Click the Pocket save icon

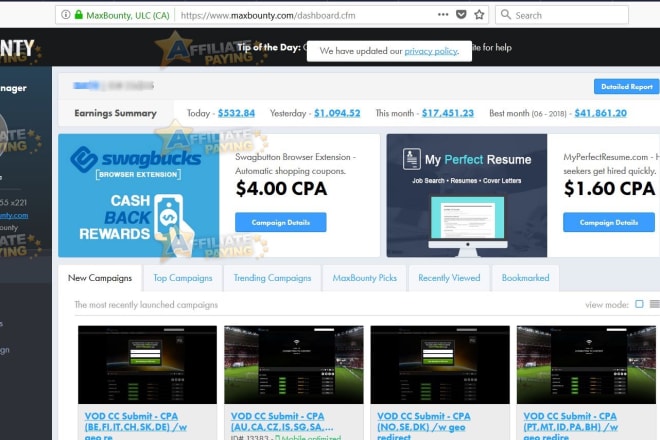461,15
